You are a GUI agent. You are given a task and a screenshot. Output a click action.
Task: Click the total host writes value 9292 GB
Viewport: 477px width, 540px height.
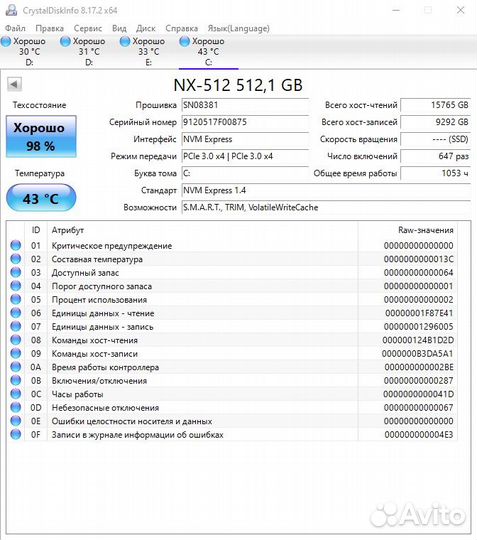coord(435,122)
